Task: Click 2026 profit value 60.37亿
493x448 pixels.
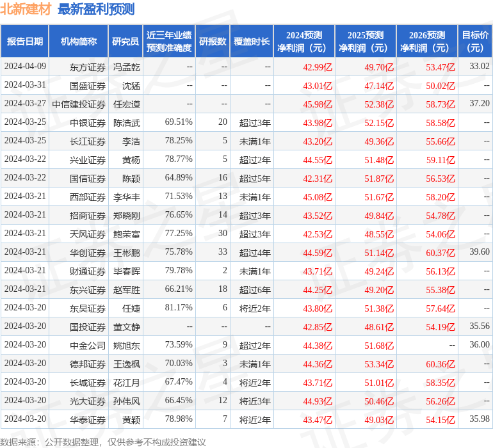Action: pyautogui.click(x=440, y=253)
